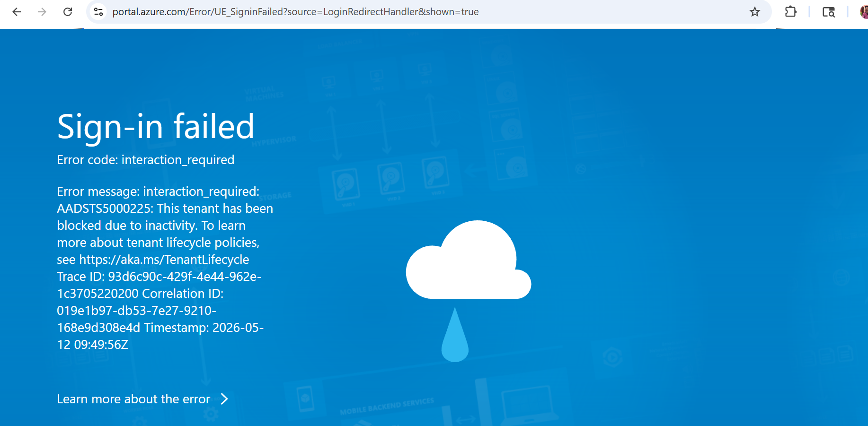Image resolution: width=868 pixels, height=426 pixels.
Task: Click the AADSTS5000225 error message line
Action: click(x=165, y=209)
